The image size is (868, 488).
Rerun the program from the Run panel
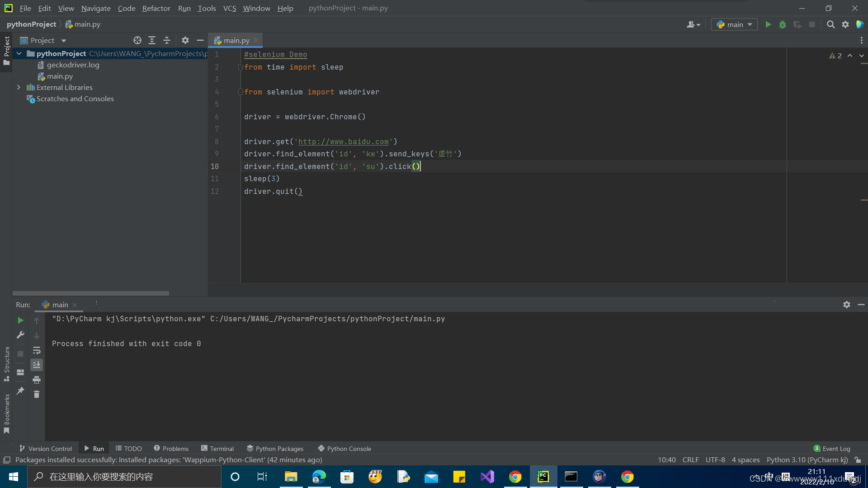(x=20, y=320)
